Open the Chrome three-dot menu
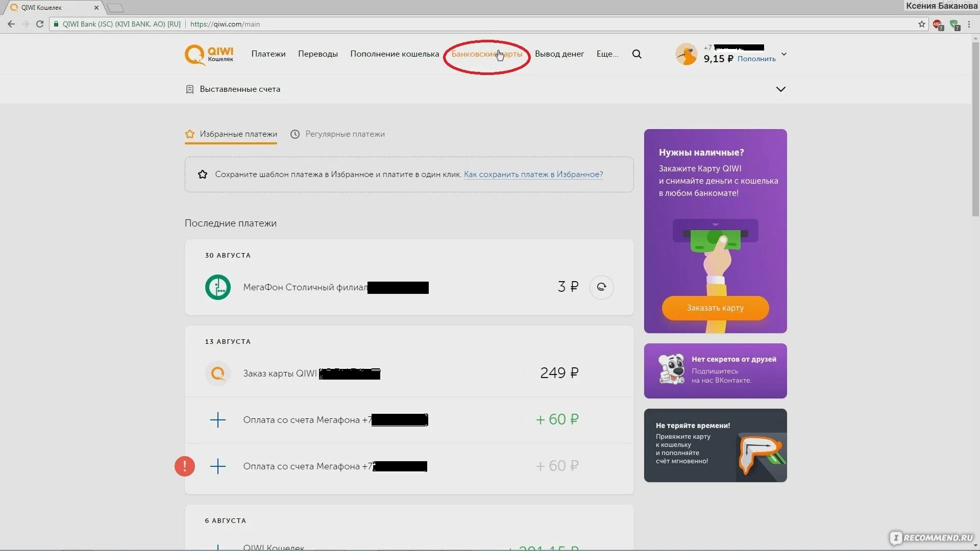Screen dimensions: 980x551 click(969, 24)
